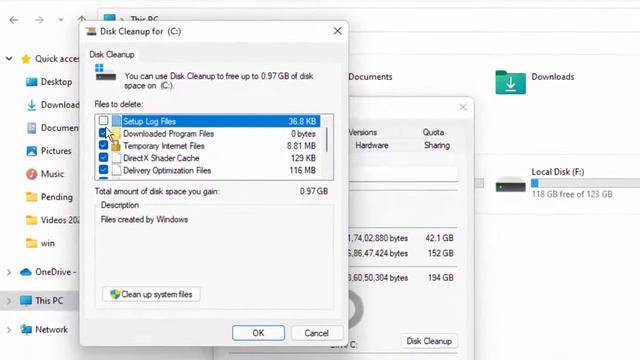Click Local Disk (F:) capacity bar
640x360 pixels.
coord(586,183)
